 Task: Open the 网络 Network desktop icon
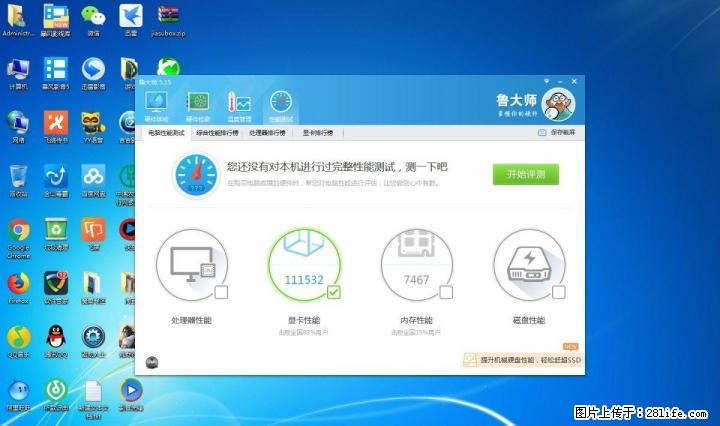pyautogui.click(x=18, y=127)
